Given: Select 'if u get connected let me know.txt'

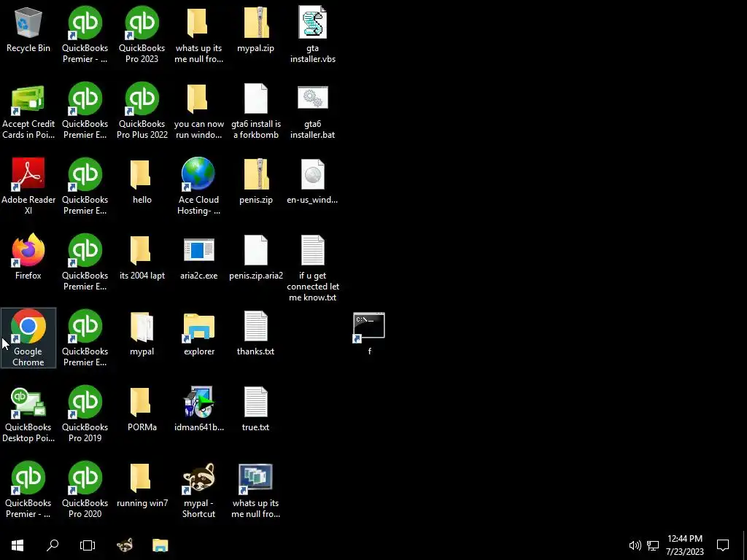Looking at the screenshot, I should [x=312, y=268].
